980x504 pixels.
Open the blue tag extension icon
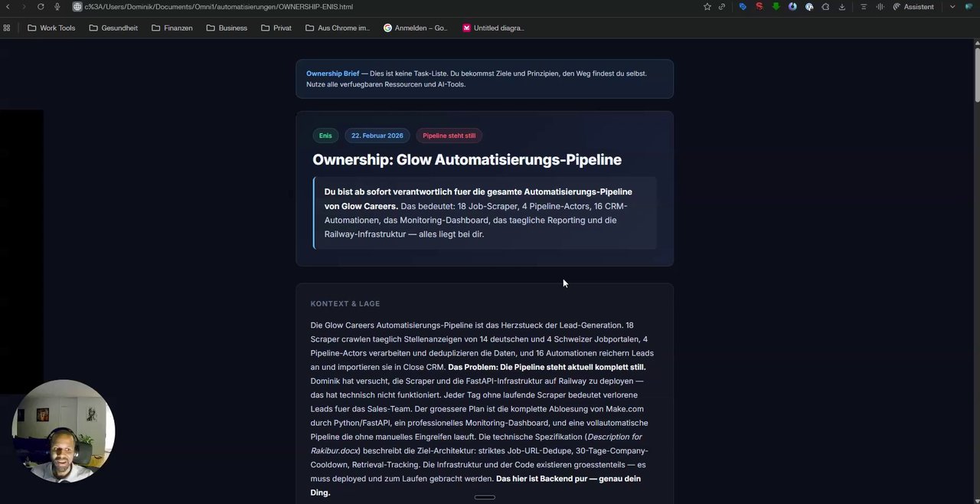click(x=743, y=7)
